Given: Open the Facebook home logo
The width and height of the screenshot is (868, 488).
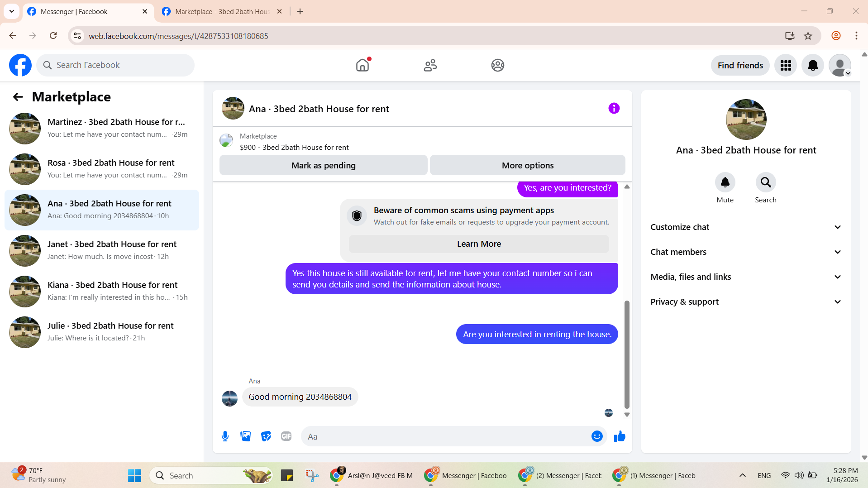Looking at the screenshot, I should (x=20, y=65).
